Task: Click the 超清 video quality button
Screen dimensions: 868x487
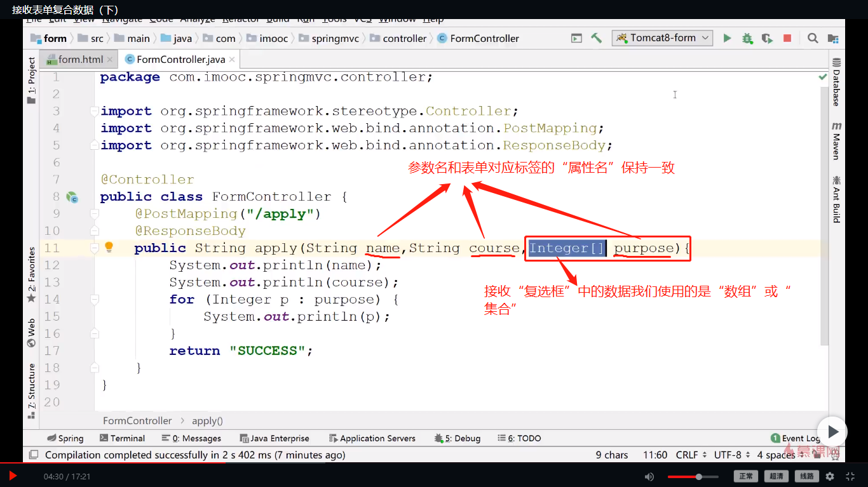Action: [x=776, y=476]
